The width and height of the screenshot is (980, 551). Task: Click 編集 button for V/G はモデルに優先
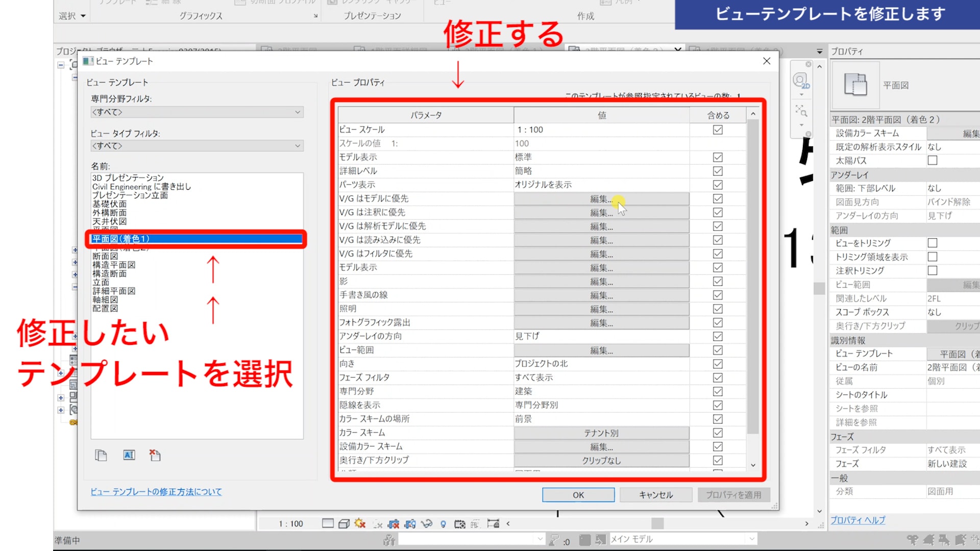tap(601, 199)
